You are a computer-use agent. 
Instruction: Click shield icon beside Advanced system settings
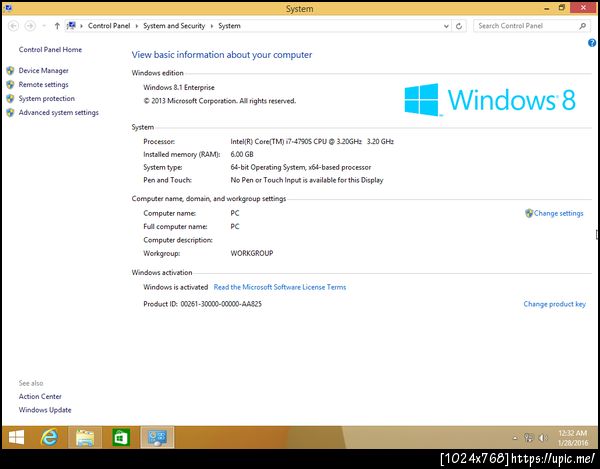coord(10,112)
